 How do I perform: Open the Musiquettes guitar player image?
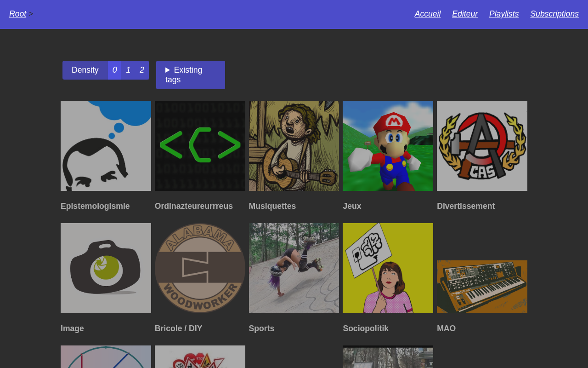click(294, 146)
